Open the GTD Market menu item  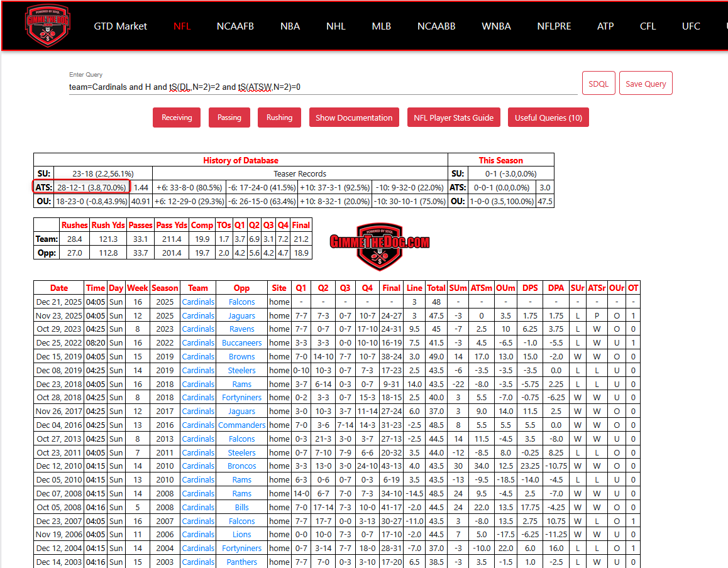click(120, 26)
